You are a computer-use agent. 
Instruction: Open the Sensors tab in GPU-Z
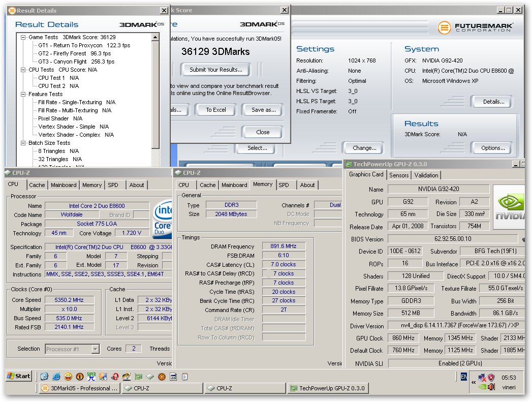pyautogui.click(x=399, y=175)
